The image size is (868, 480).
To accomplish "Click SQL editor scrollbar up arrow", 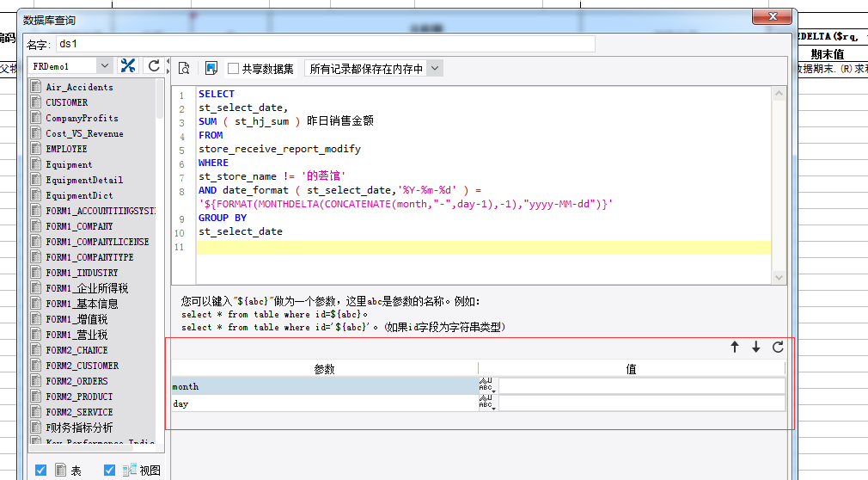I will (x=779, y=94).
